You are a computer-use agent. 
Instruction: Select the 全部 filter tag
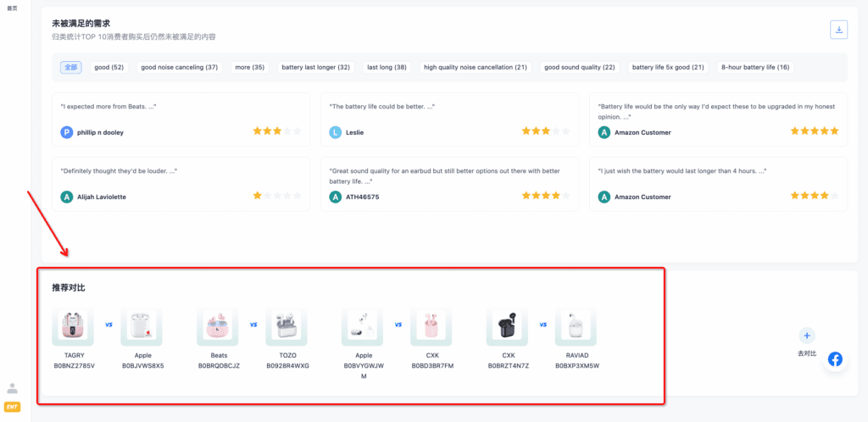click(71, 68)
